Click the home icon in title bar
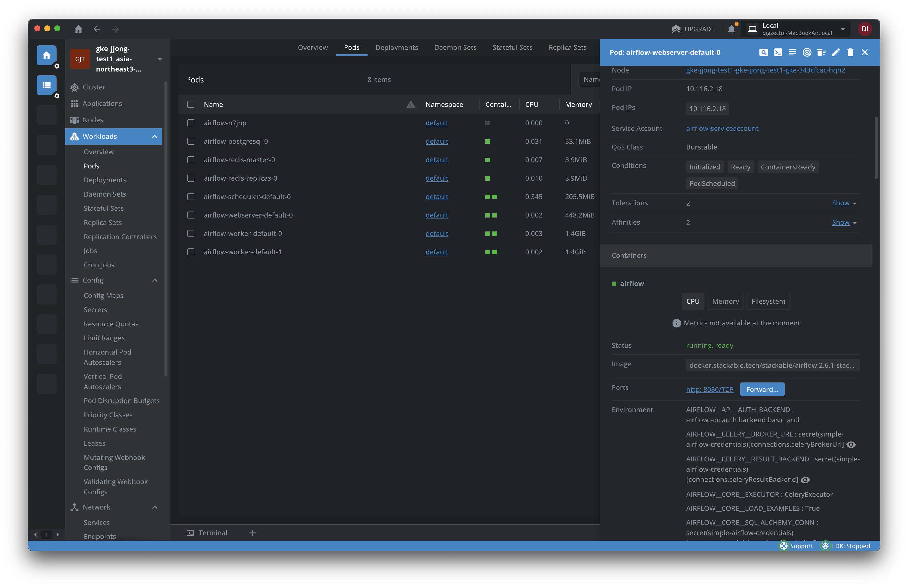 click(78, 29)
